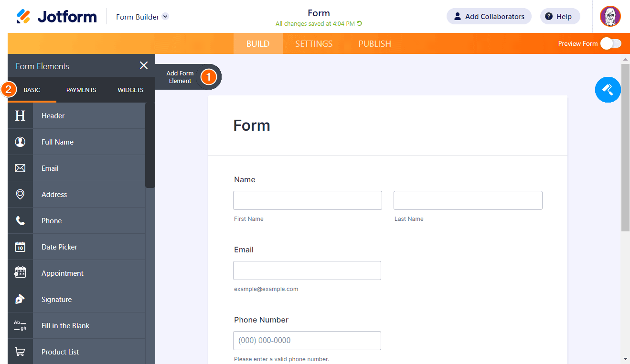The image size is (630, 364).
Task: Open the WIDGETS tab
Action: [x=130, y=90]
